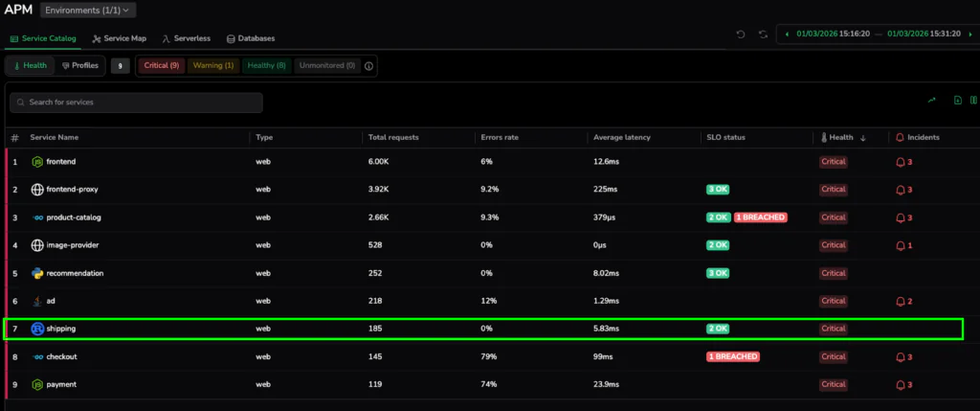Open the Service Map tab
980x411 pixels.
pos(119,38)
